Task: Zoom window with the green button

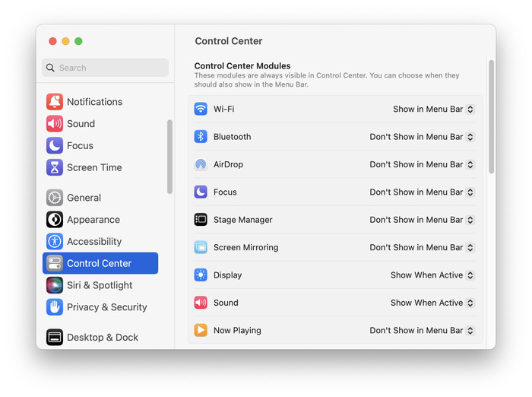Action: pos(78,41)
